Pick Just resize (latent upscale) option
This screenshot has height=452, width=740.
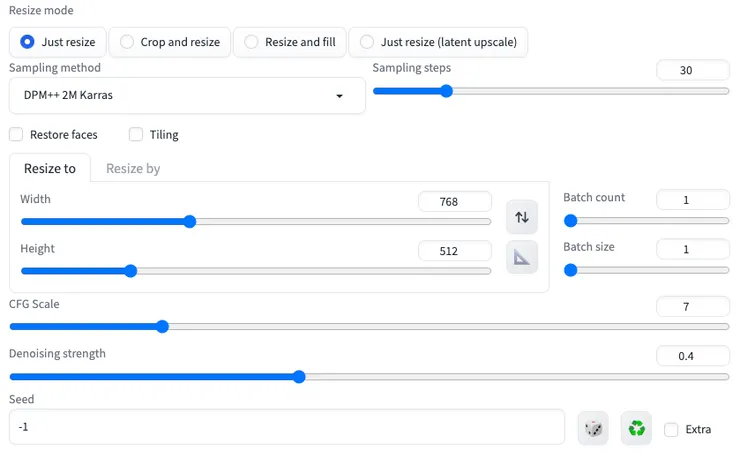click(x=367, y=42)
